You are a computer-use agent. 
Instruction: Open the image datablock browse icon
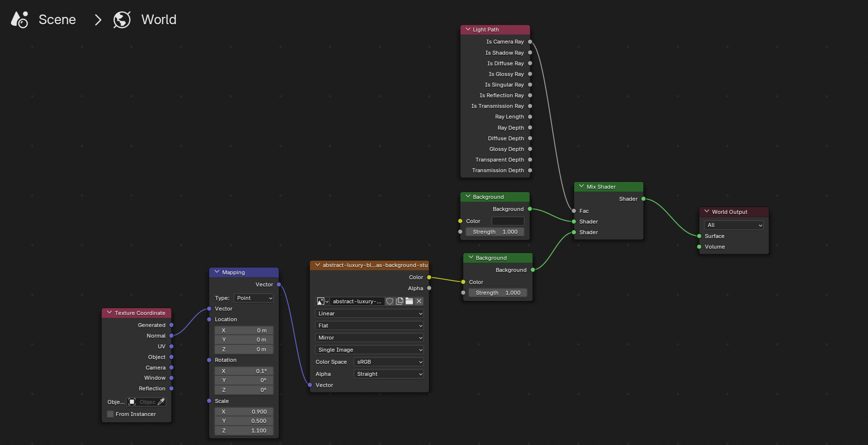point(322,301)
